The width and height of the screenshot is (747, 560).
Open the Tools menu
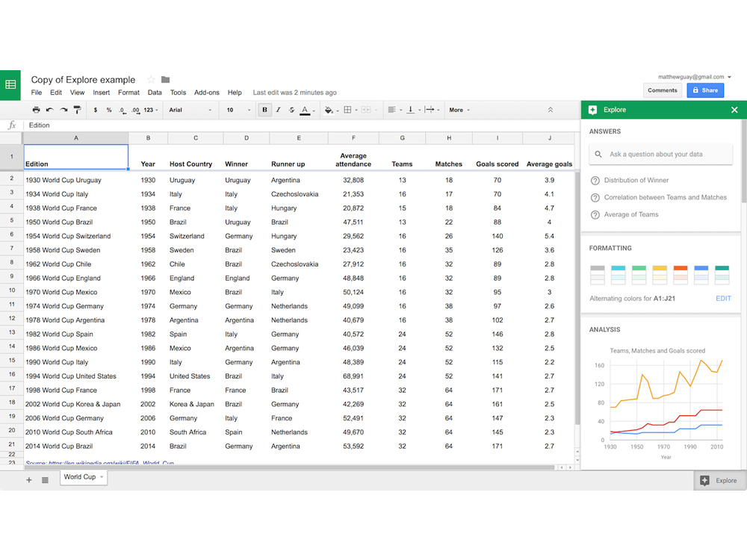[x=179, y=93]
